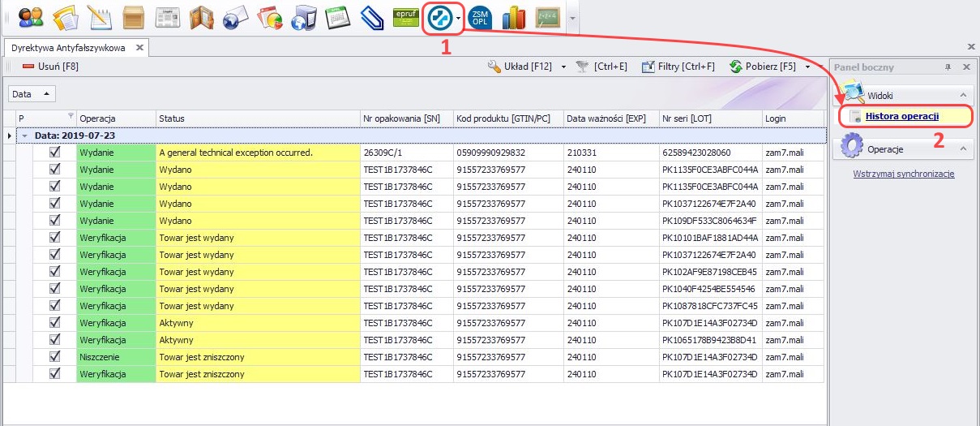Click the paperclip attachments icon
The width and height of the screenshot is (980, 426).
[x=370, y=17]
